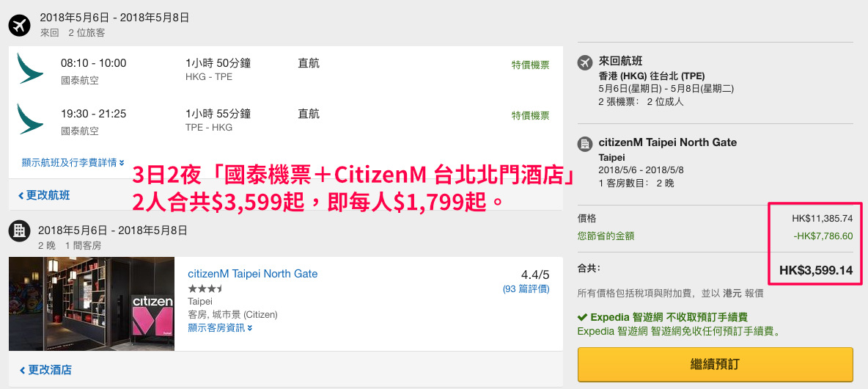The height and width of the screenshot is (389, 868).
Task: Open 更改酒店 to change the hotel
Action: click(45, 370)
